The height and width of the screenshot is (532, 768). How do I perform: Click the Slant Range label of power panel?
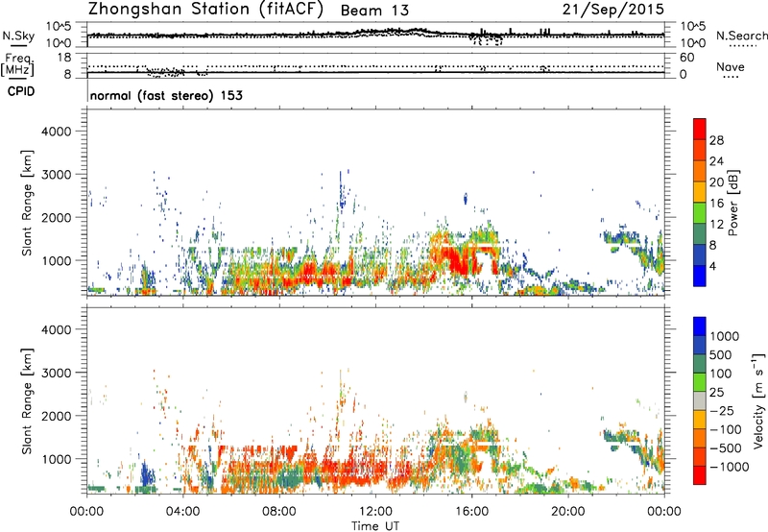[27, 203]
